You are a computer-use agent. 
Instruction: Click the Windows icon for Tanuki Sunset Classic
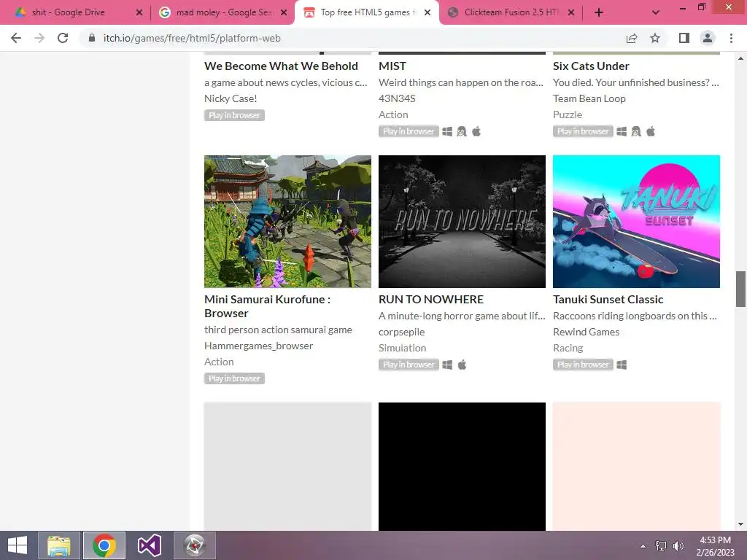[622, 365]
